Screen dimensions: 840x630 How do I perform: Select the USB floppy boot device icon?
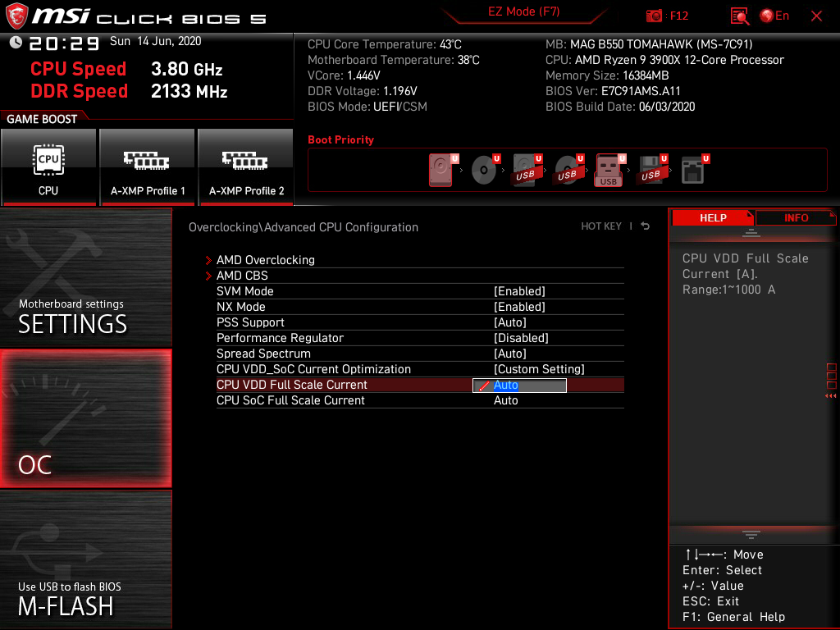coord(651,170)
